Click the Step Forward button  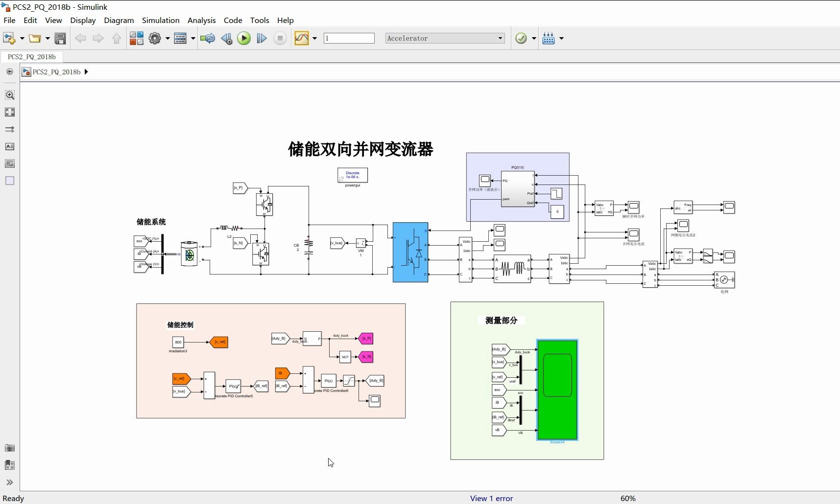coord(262,38)
